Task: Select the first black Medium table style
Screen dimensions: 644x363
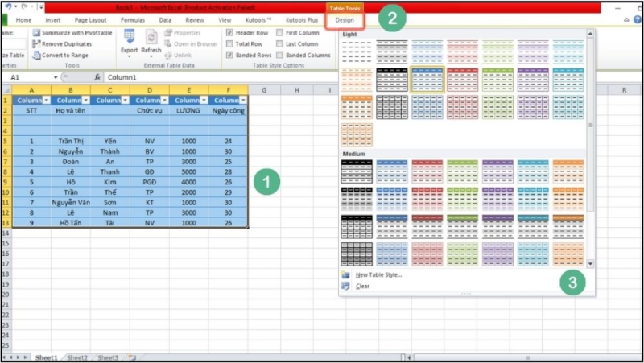Action: tap(357, 170)
